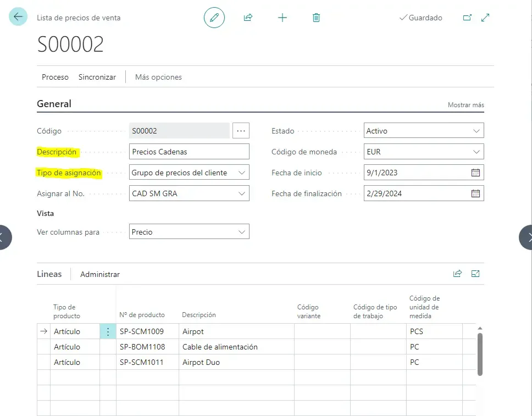Click the expand fullscreen arrows icon
This screenshot has height=416, width=532.
click(x=485, y=18)
